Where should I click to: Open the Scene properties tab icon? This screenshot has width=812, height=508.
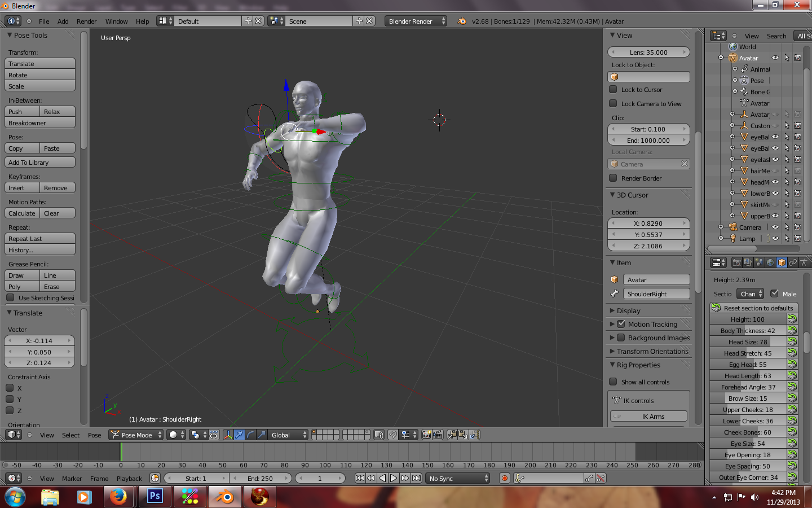click(x=759, y=262)
